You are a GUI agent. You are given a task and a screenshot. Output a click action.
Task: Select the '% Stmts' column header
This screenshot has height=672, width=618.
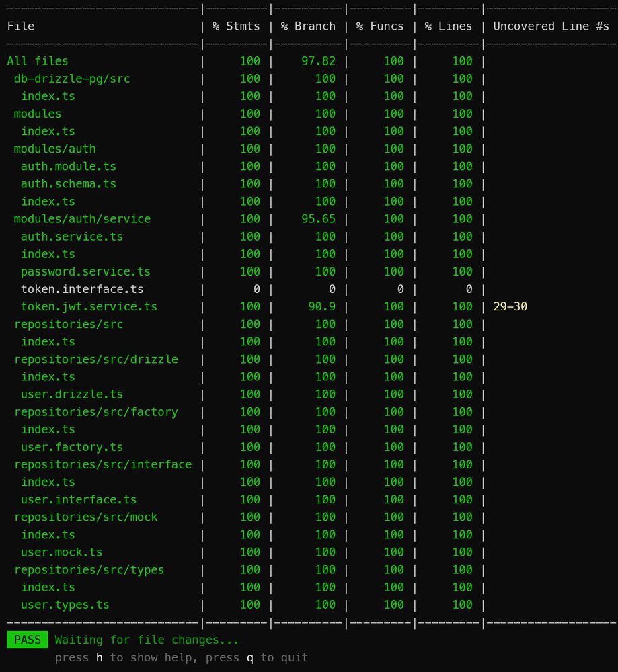[236, 26]
